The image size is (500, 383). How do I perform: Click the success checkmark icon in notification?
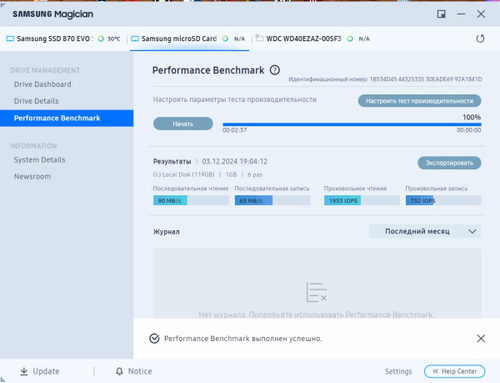click(154, 338)
